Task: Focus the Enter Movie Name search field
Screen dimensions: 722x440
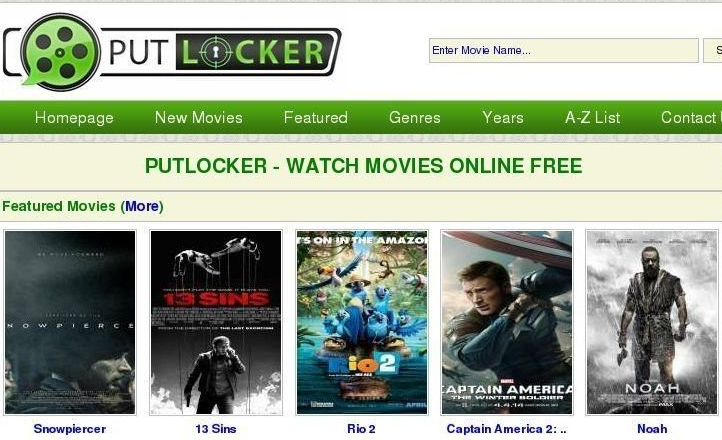Action: tap(564, 50)
